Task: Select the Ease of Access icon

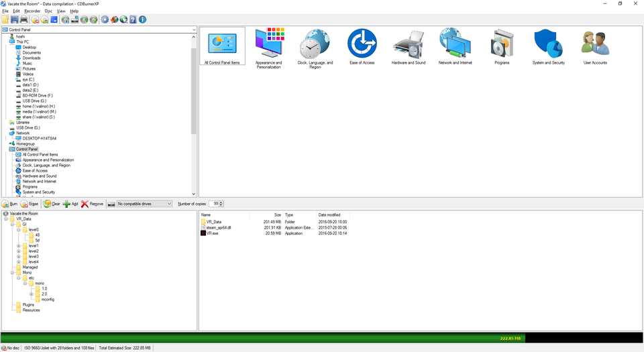Action: pyautogui.click(x=362, y=47)
